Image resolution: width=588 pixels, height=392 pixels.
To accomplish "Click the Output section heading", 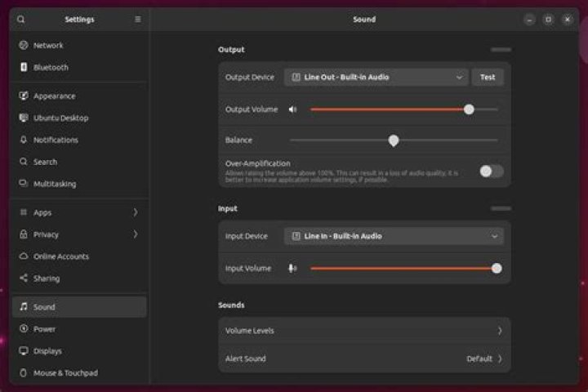I will pyautogui.click(x=231, y=50).
